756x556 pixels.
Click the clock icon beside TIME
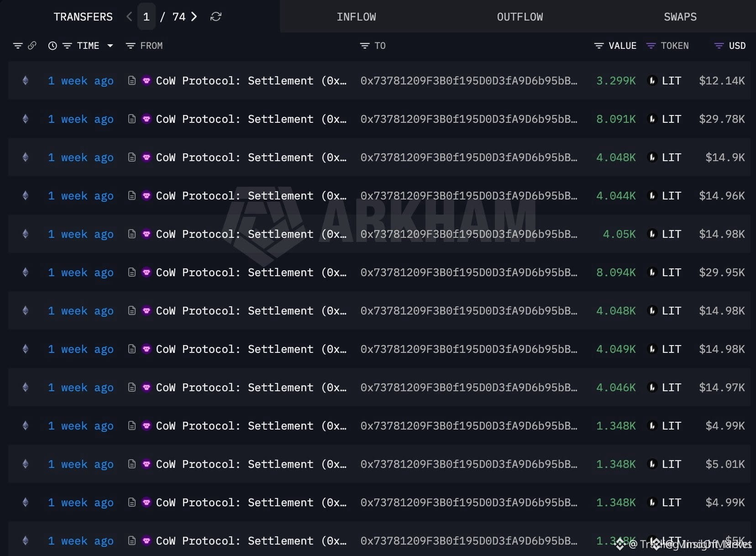[52, 46]
